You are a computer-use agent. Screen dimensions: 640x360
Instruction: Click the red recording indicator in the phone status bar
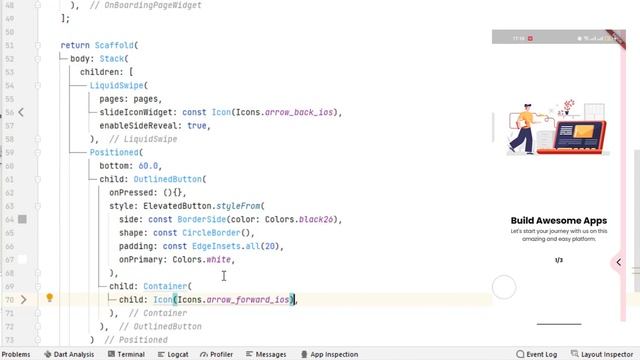[530, 38]
